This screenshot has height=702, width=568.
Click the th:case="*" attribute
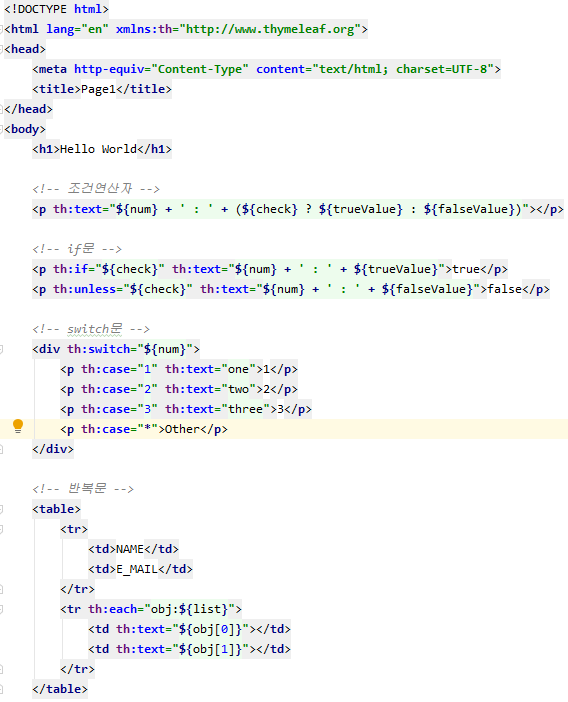[119, 429]
